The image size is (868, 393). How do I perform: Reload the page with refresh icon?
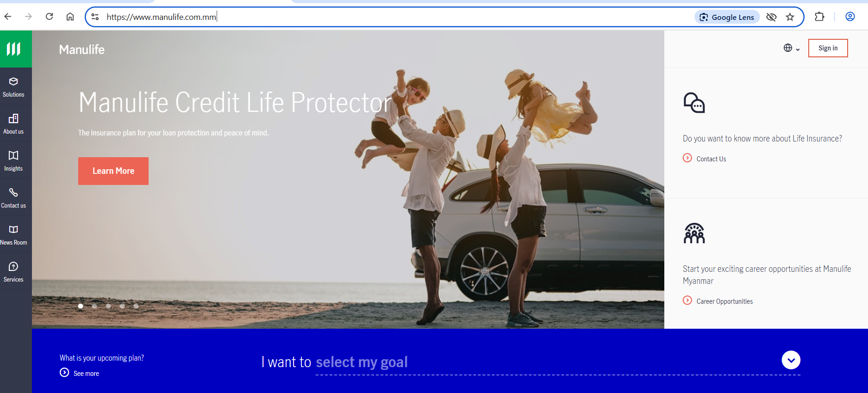[x=50, y=17]
